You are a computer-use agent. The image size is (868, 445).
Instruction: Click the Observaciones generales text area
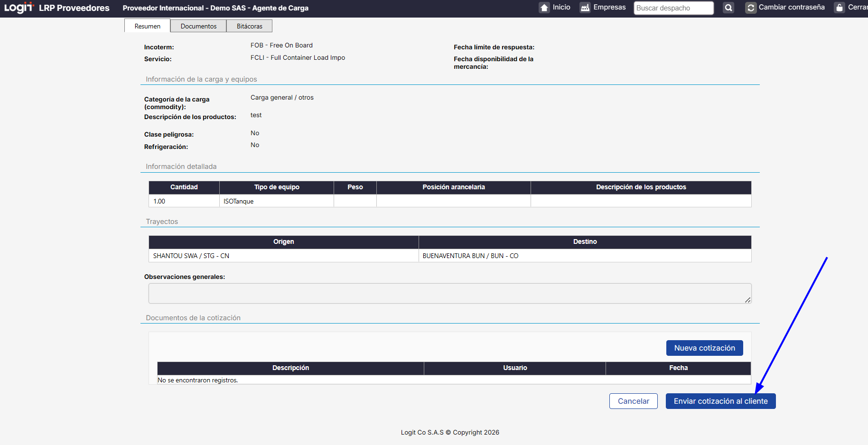click(x=450, y=293)
